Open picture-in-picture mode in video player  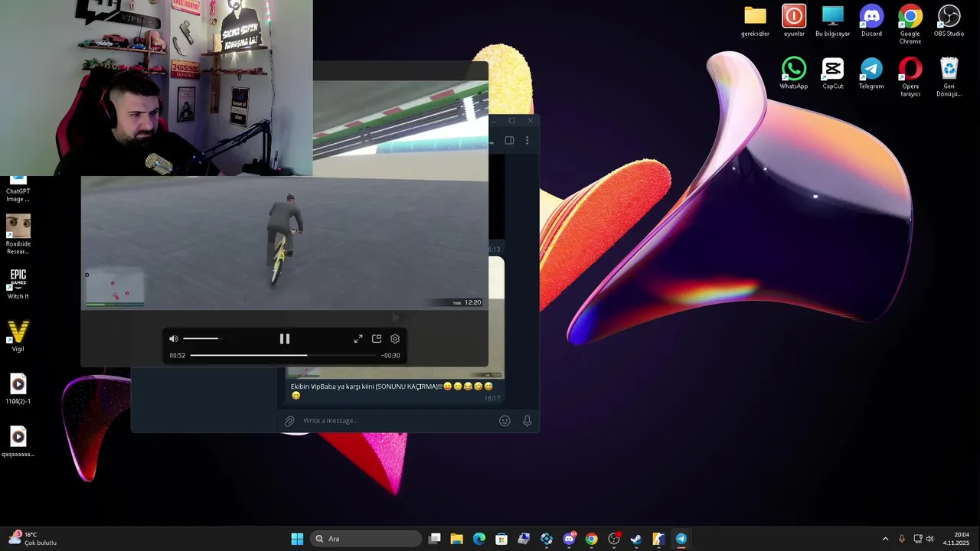point(377,339)
